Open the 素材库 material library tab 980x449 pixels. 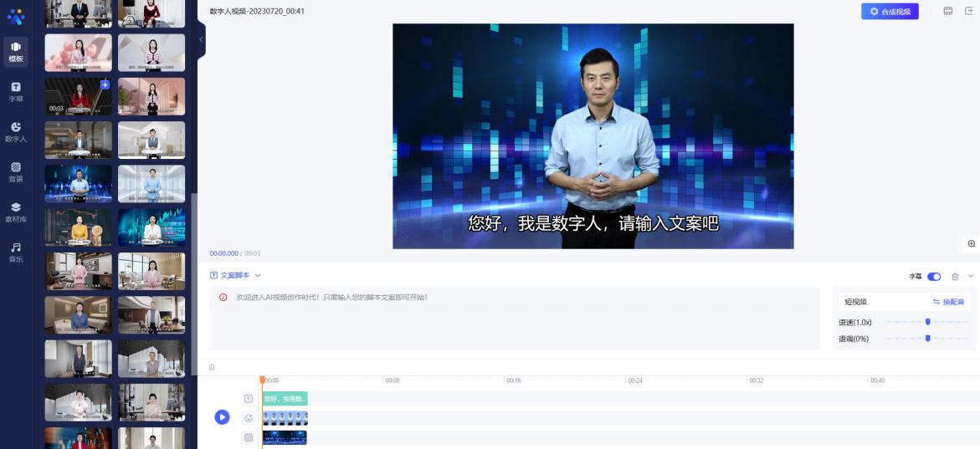[16, 212]
